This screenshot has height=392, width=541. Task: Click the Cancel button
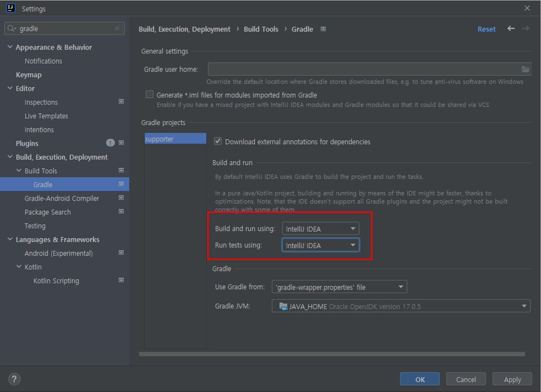[466, 379]
